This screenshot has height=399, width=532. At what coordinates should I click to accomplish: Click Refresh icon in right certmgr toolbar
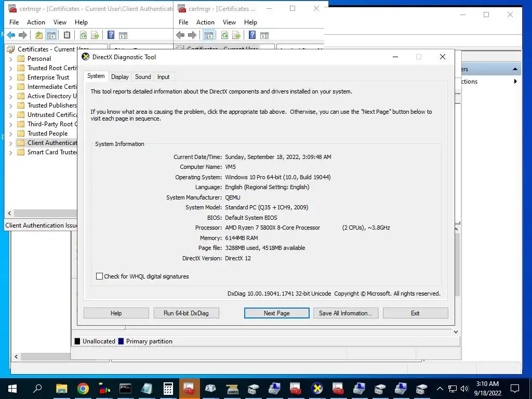(224, 35)
